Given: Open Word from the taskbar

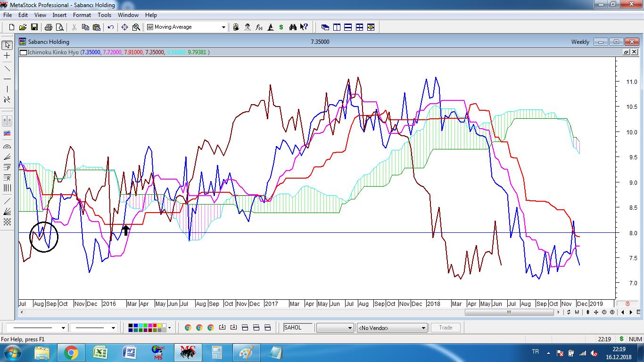Looking at the screenshot, I should tap(130, 353).
